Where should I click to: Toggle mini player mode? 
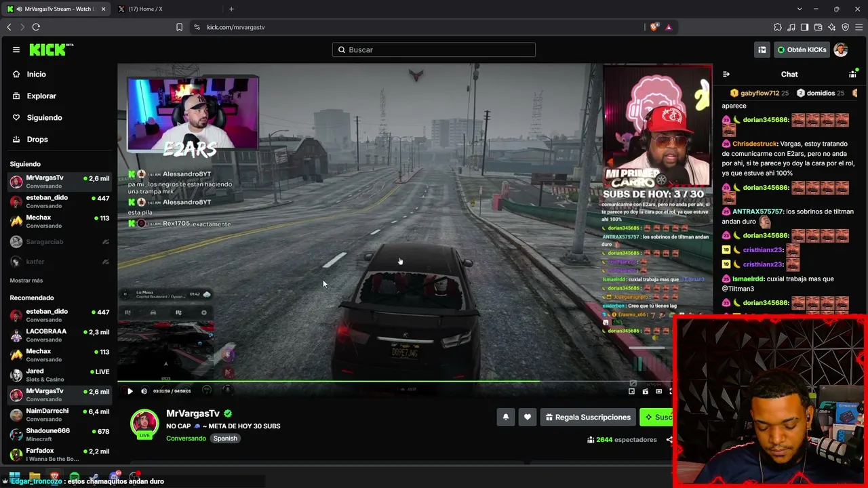point(632,391)
